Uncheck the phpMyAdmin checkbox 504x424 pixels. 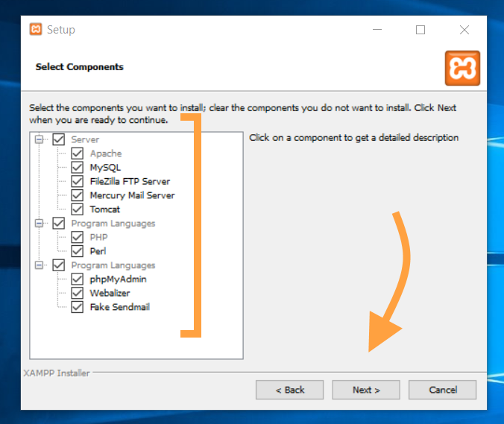click(x=77, y=279)
